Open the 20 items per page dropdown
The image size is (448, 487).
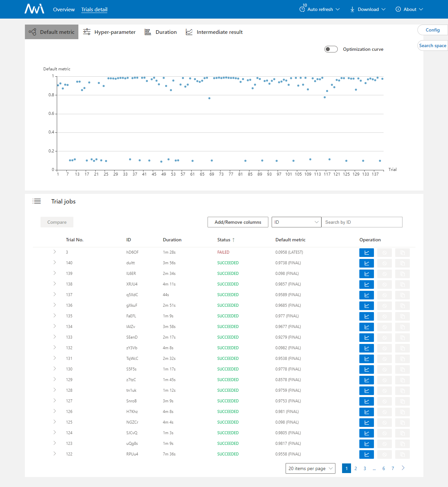(x=310, y=468)
